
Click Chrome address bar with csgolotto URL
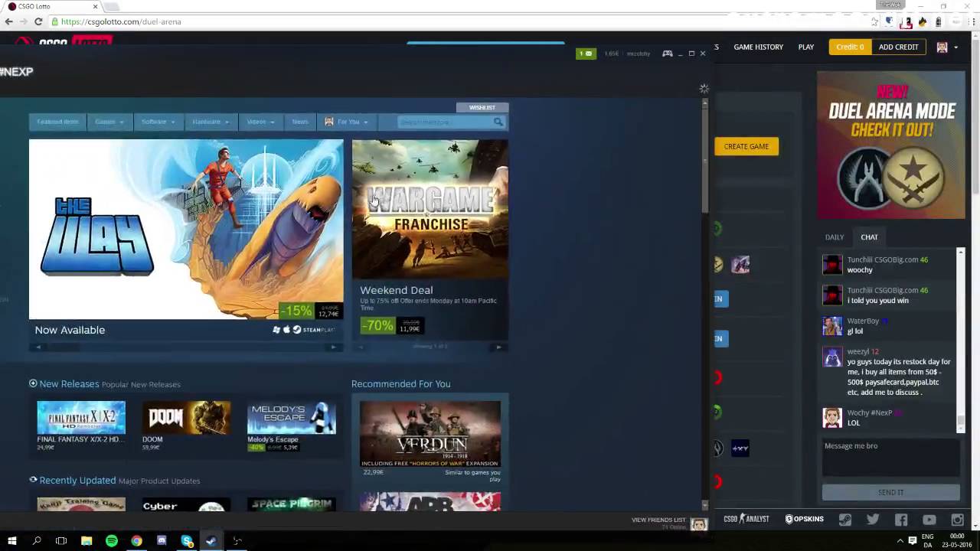click(459, 21)
